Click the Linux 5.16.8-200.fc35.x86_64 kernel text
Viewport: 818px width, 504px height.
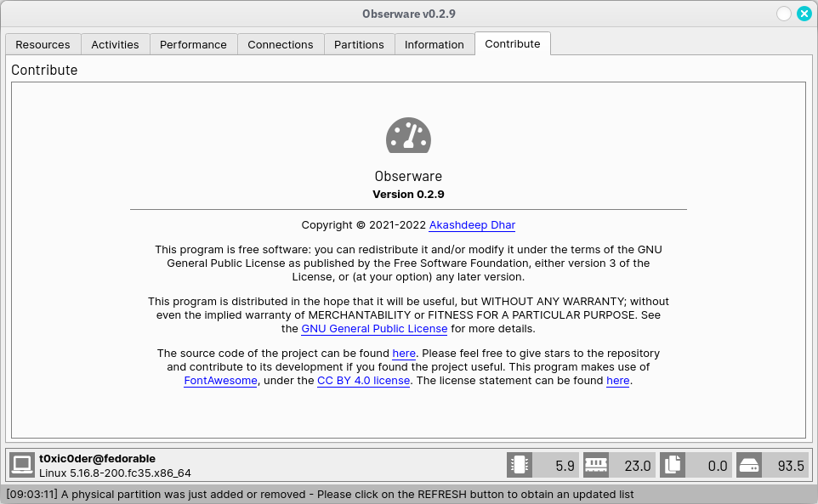point(115,473)
